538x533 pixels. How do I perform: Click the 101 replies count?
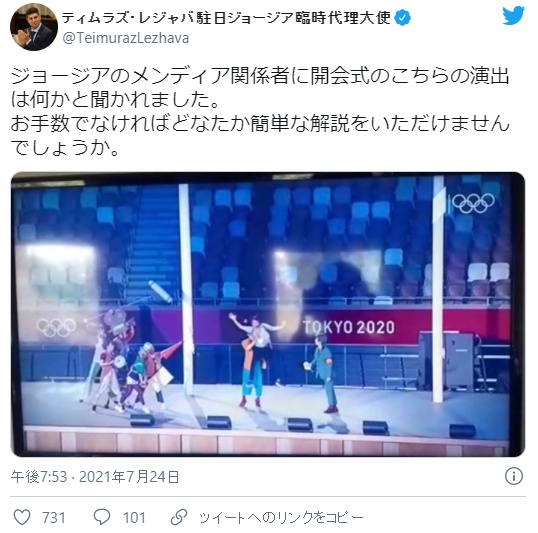134,517
